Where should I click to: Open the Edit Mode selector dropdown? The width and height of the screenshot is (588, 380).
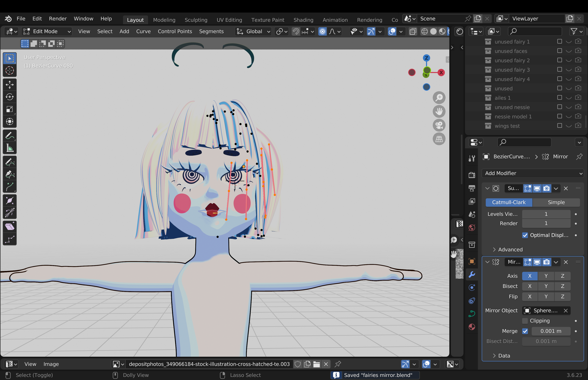47,31
